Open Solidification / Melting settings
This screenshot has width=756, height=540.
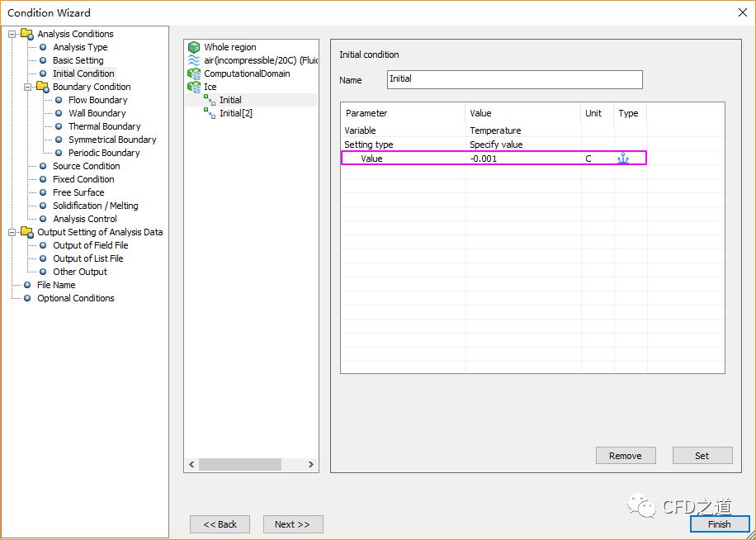point(95,206)
